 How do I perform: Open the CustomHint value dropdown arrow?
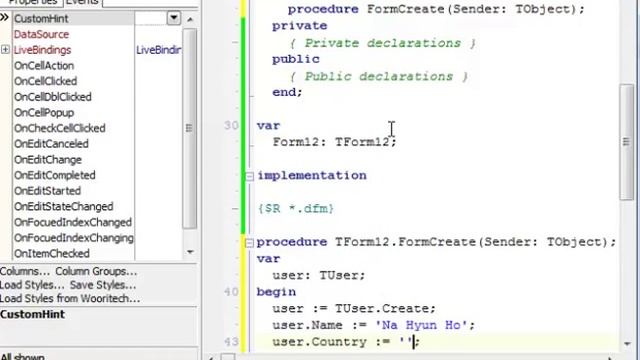click(x=173, y=18)
